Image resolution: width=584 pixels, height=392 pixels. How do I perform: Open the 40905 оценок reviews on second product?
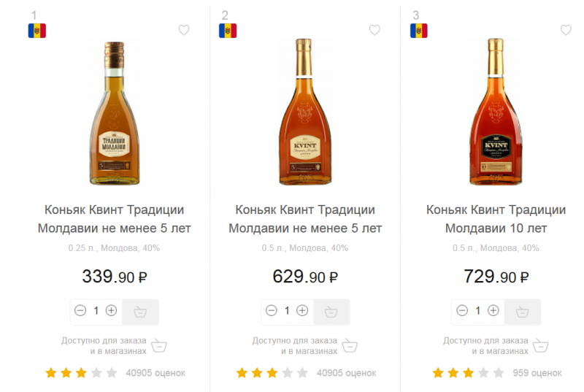coord(346,373)
